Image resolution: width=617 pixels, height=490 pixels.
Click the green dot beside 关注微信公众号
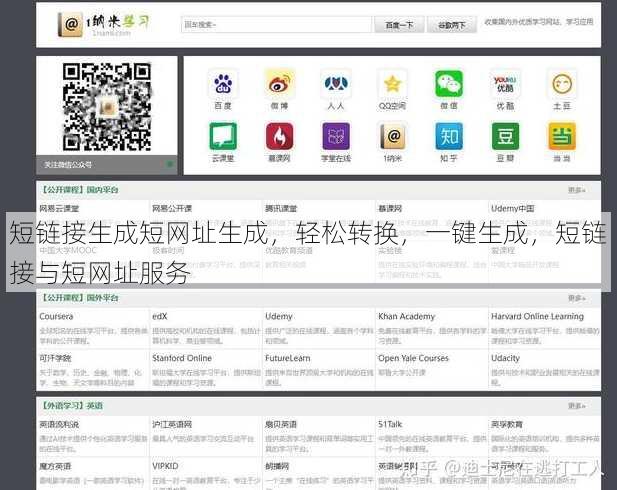(x=170, y=164)
